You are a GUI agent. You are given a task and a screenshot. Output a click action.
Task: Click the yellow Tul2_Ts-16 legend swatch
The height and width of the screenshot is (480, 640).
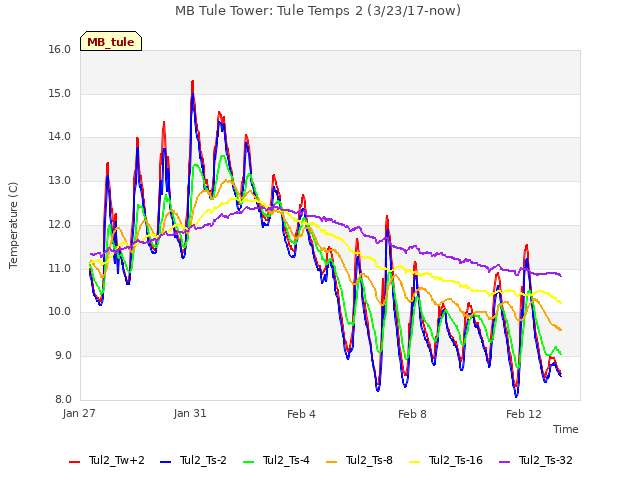414,462
